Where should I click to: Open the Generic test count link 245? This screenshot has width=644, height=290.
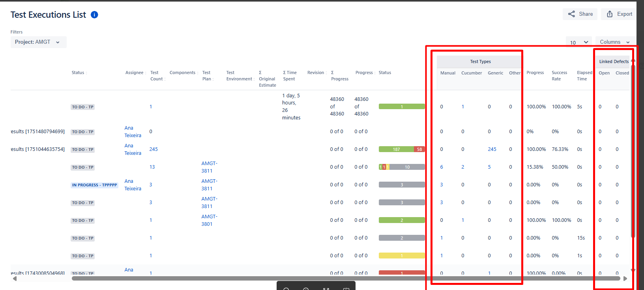pos(492,149)
